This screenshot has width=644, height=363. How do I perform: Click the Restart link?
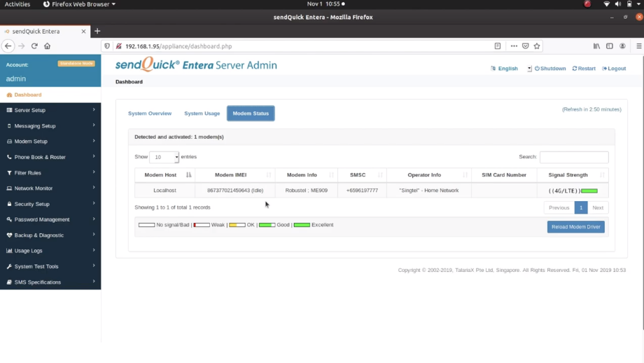pyautogui.click(x=584, y=69)
